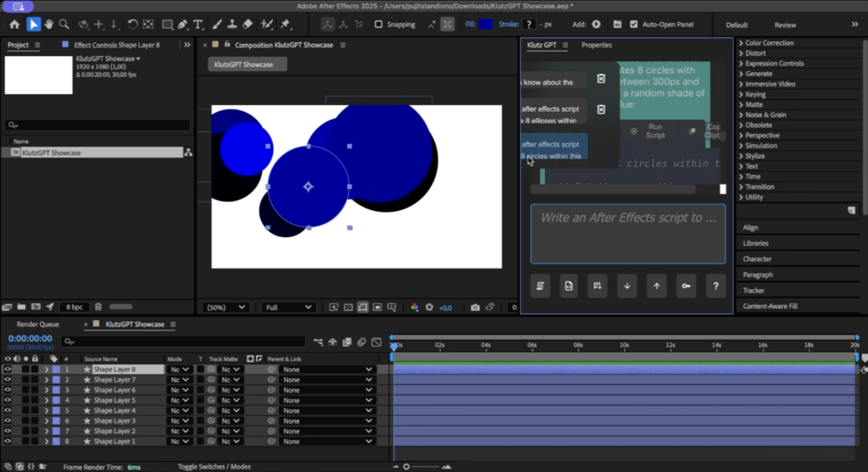Viewport: 868px width, 472px height.
Task: Hide Shape Layer 5 using eye icon
Action: point(7,400)
